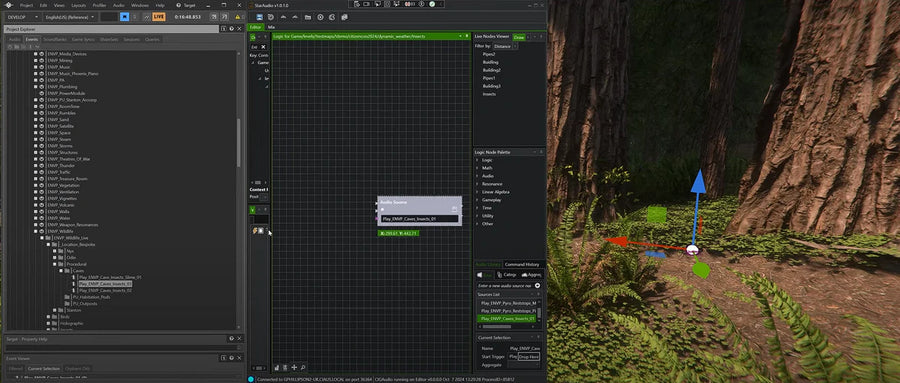Click the duplicate copies icon in StarAudio toolbar

click(344, 17)
